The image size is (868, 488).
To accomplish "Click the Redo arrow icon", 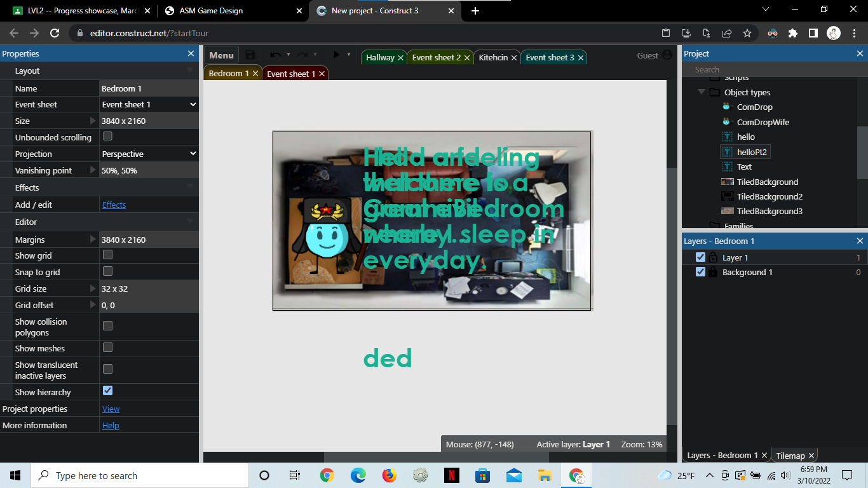I will pos(302,55).
